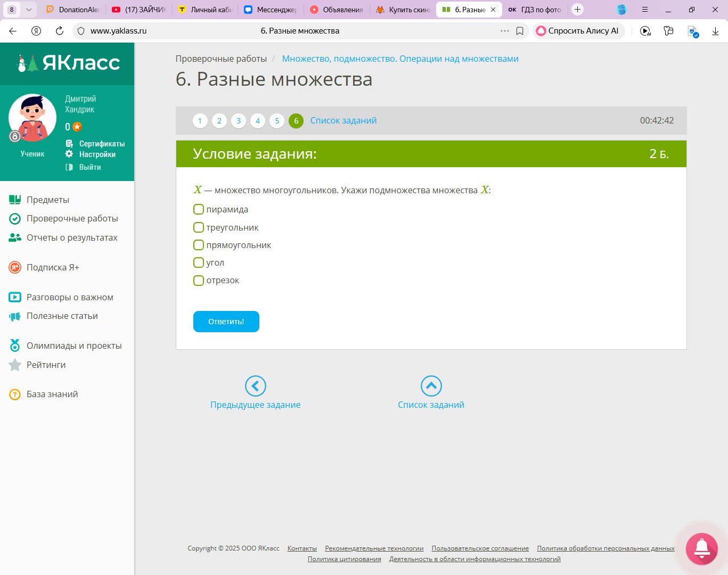
Task: Click the previous task arrow icon
Action: (x=255, y=386)
